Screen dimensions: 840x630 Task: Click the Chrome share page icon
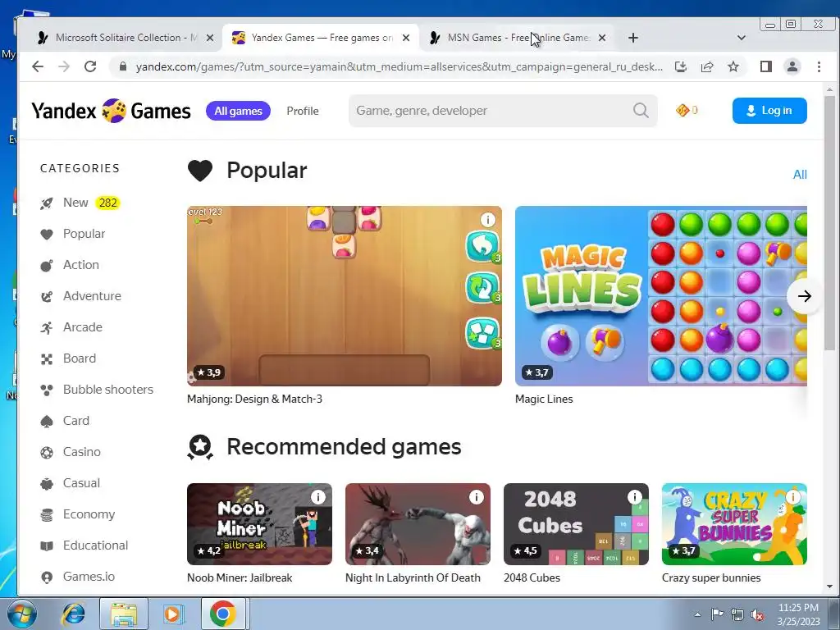tap(707, 66)
